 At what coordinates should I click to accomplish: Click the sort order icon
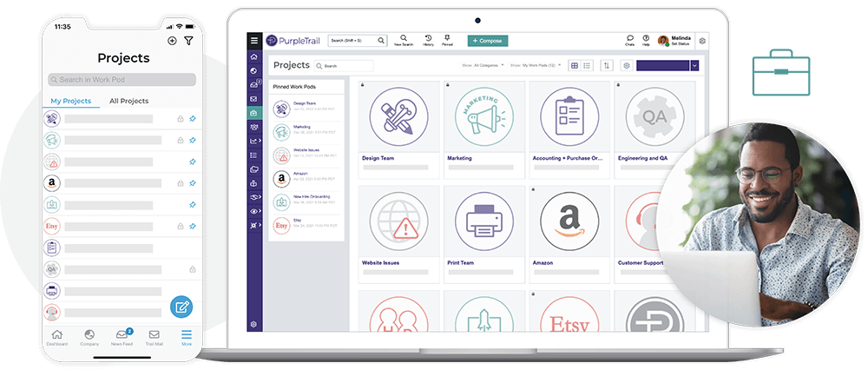point(608,65)
